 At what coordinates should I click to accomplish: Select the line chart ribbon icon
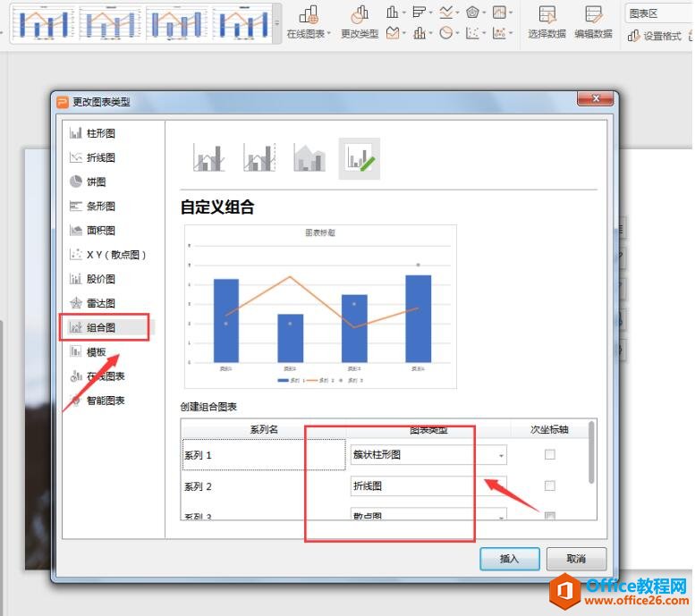pos(446,12)
